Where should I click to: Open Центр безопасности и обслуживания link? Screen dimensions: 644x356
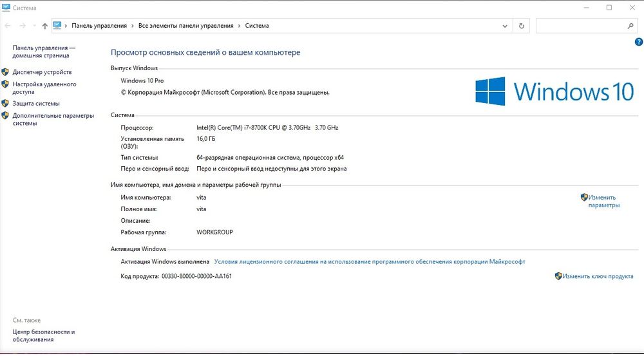pyautogui.click(x=44, y=335)
